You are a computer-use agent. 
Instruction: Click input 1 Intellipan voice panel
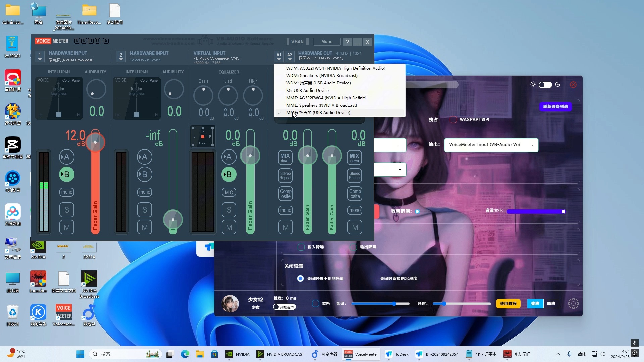pyautogui.click(x=59, y=98)
